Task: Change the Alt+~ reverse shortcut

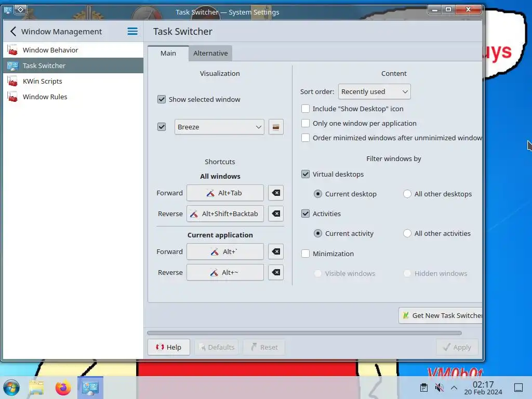Action: click(x=225, y=272)
